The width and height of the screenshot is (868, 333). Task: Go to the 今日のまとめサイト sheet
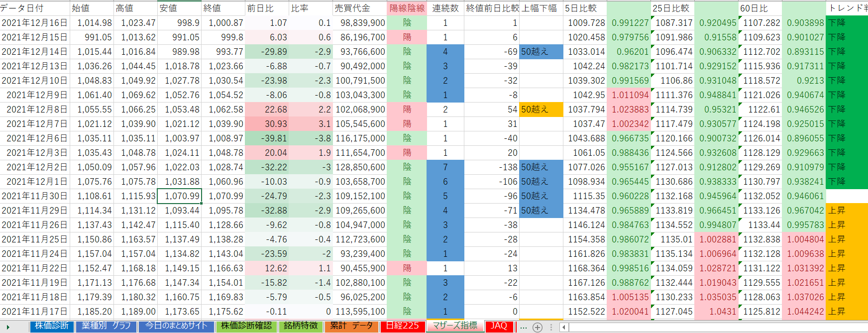tap(176, 326)
